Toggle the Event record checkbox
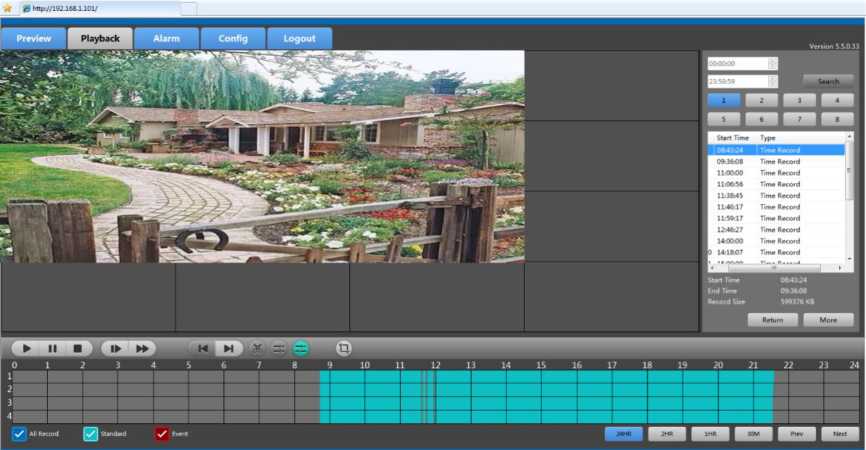 [x=162, y=434]
